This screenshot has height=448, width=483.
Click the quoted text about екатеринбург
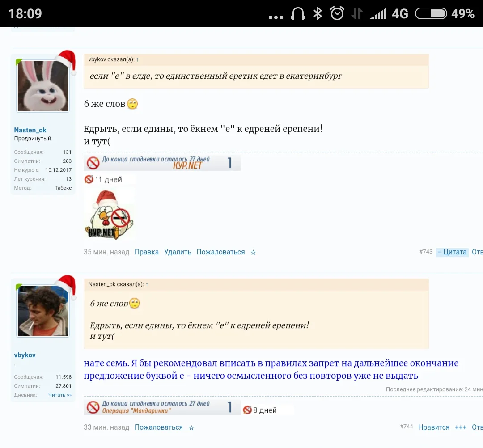coord(216,76)
